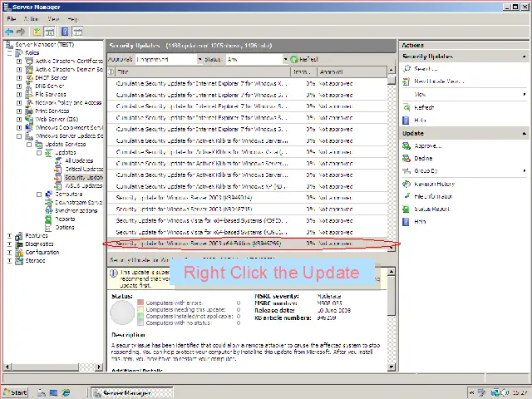Click the Options node icon
The height and width of the screenshot is (399, 532).
(x=49, y=227)
